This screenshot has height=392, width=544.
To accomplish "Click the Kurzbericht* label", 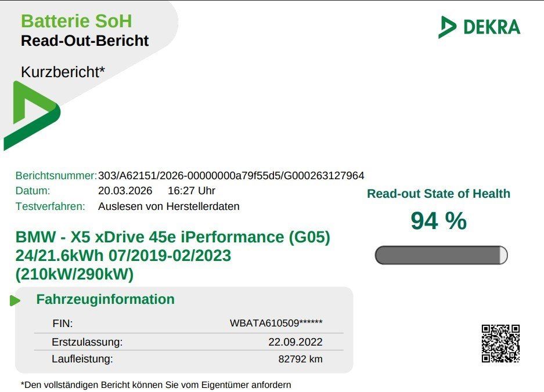I will click(63, 72).
